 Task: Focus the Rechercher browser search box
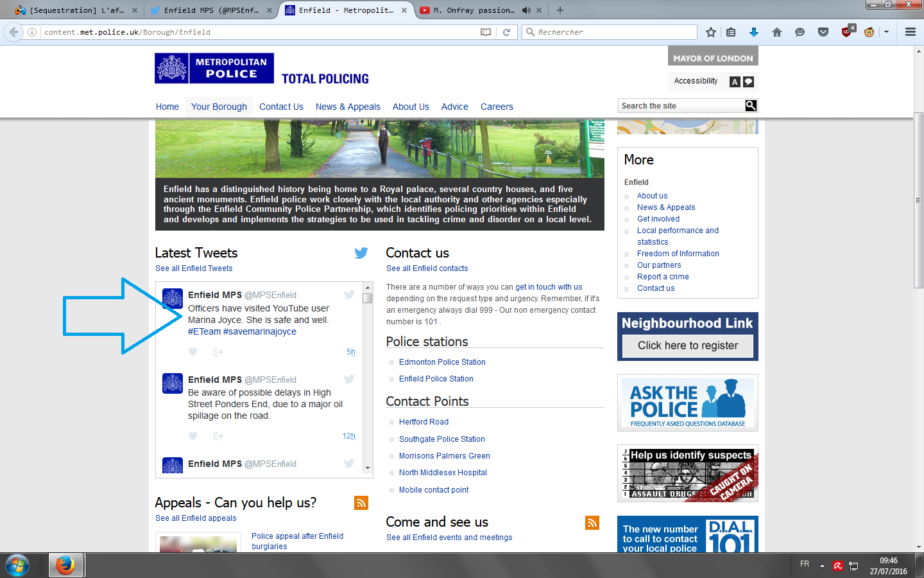click(x=610, y=32)
